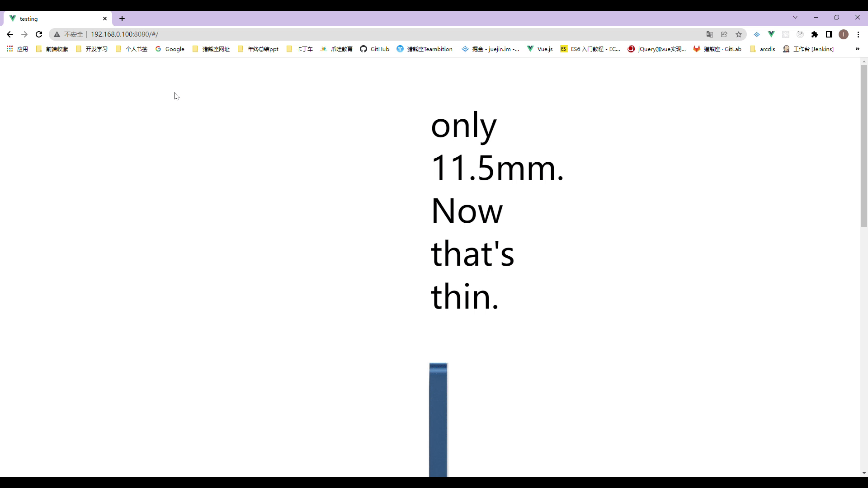The image size is (868, 488).
Task: Click the 不安全 site security indicator
Action: [x=68, y=34]
